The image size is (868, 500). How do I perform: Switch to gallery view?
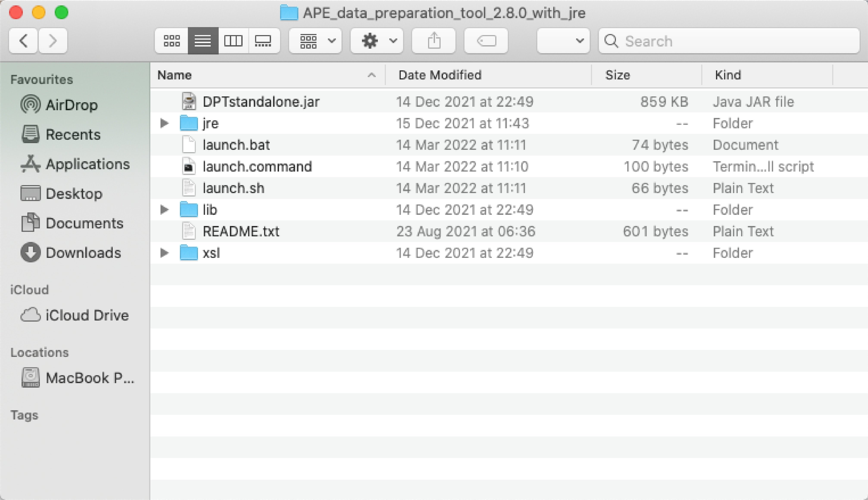264,41
